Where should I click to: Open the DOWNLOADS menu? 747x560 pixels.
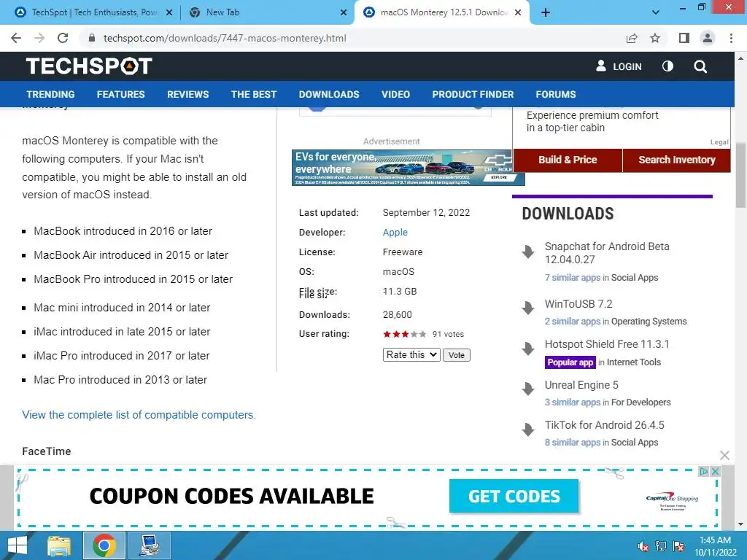pyautogui.click(x=329, y=94)
